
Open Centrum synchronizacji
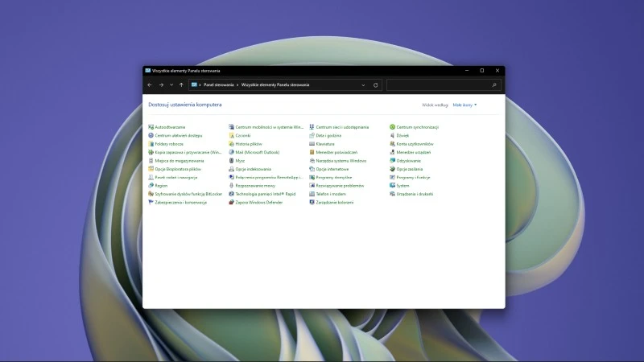click(x=415, y=127)
